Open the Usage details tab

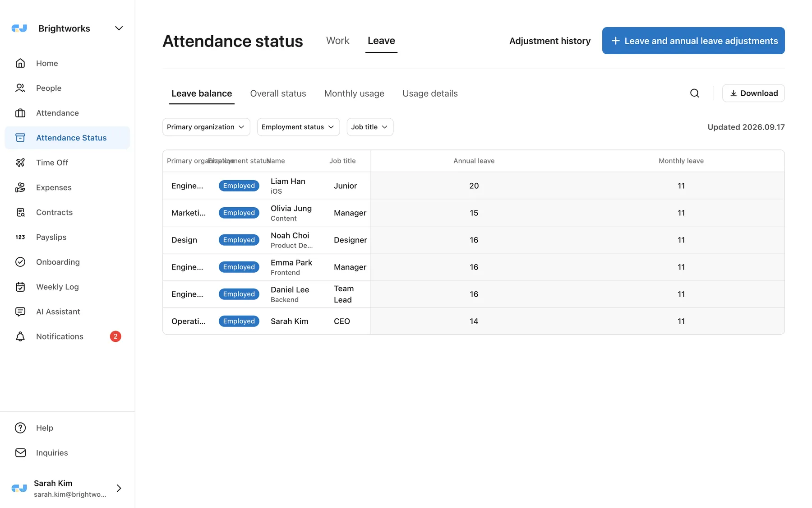(430, 93)
